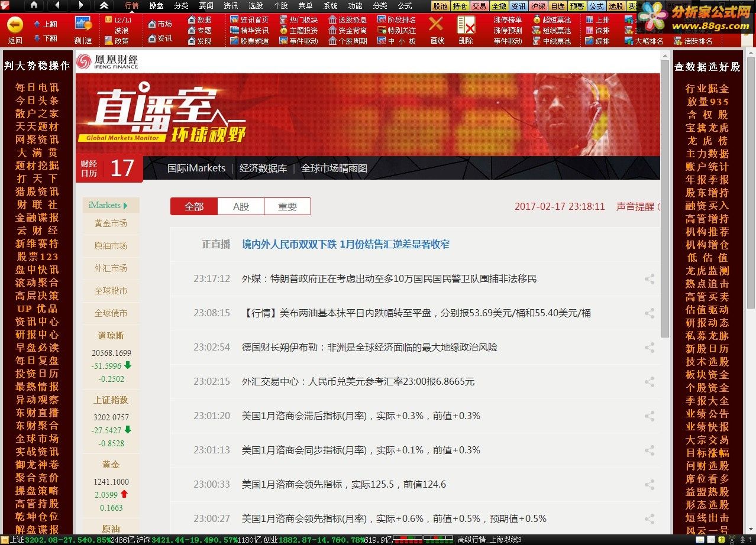
Task: Open 个股周期 in the toolbar
Action: point(348,41)
